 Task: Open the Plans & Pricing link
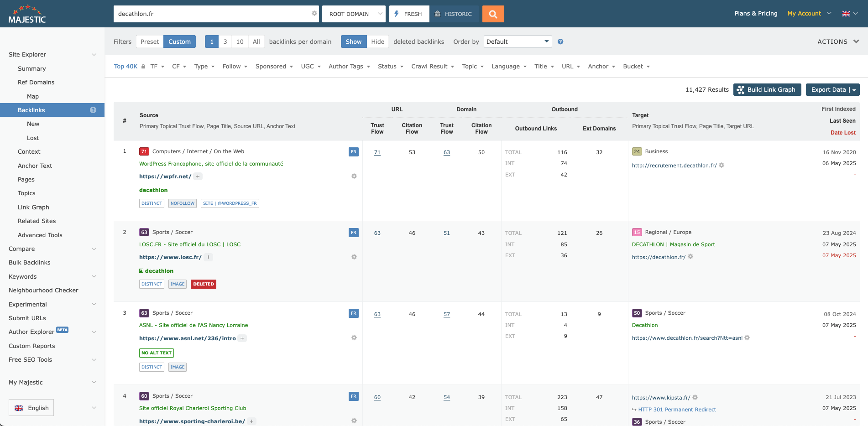(756, 14)
